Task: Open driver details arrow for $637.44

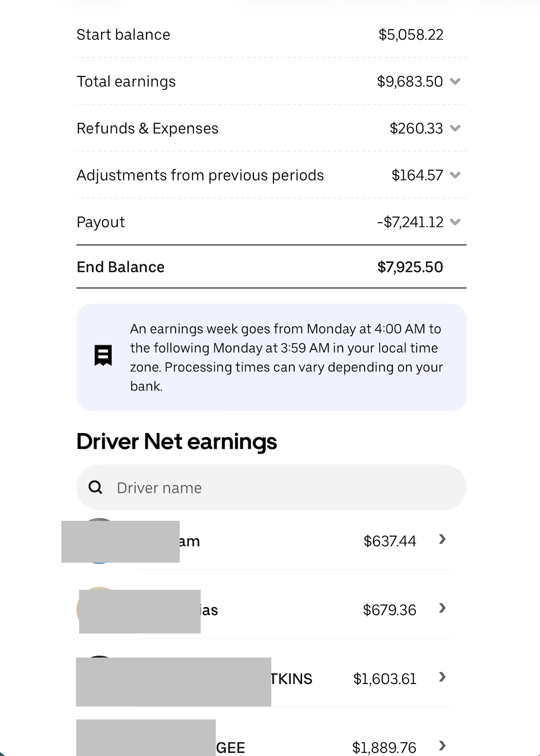Action: tap(442, 540)
